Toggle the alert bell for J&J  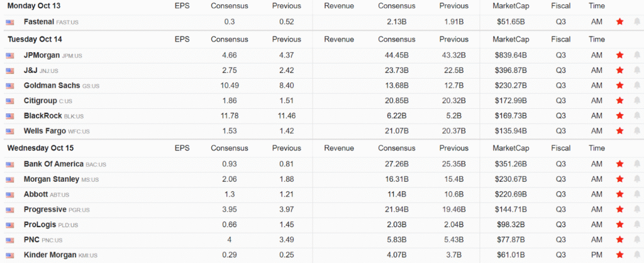(636, 70)
